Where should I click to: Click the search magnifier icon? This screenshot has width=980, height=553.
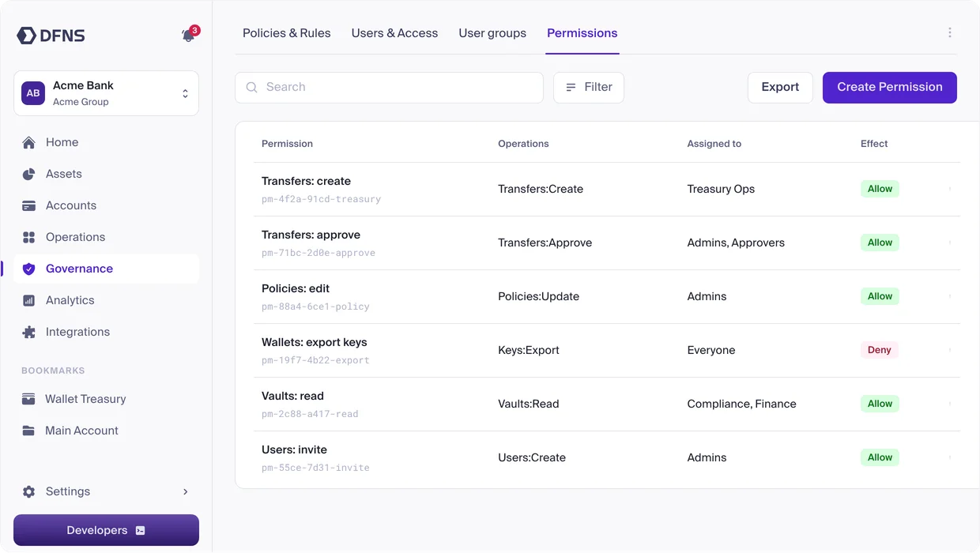pos(251,87)
